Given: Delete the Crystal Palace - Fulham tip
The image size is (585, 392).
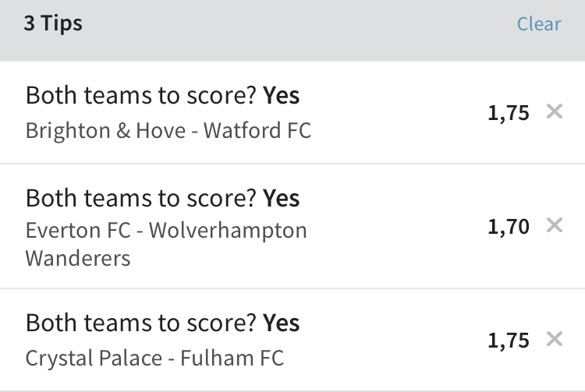Looking at the screenshot, I should click(555, 340).
